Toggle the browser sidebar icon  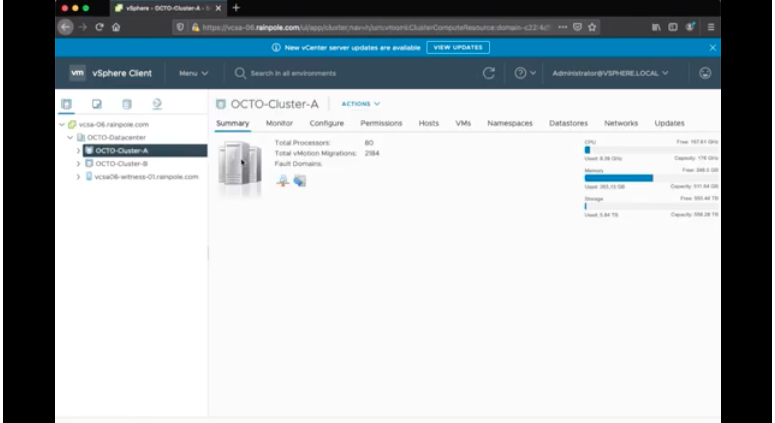coord(673,27)
